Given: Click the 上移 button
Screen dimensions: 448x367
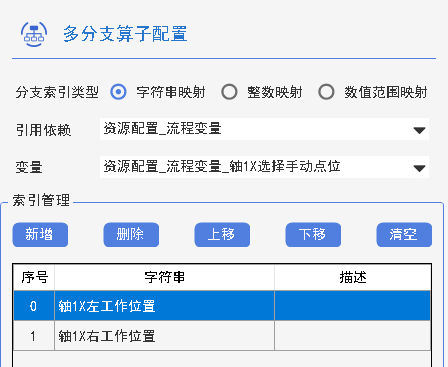Looking at the screenshot, I should pyautogui.click(x=222, y=235).
